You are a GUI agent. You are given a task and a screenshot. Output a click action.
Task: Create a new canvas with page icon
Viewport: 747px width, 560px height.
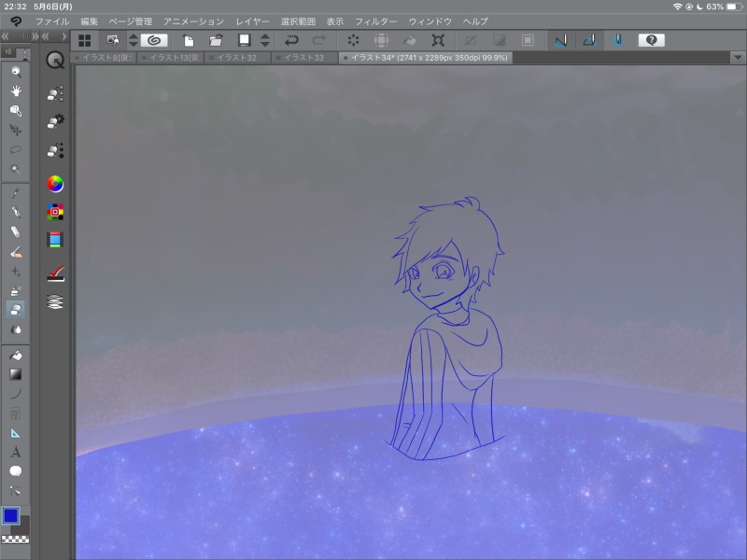(x=189, y=40)
